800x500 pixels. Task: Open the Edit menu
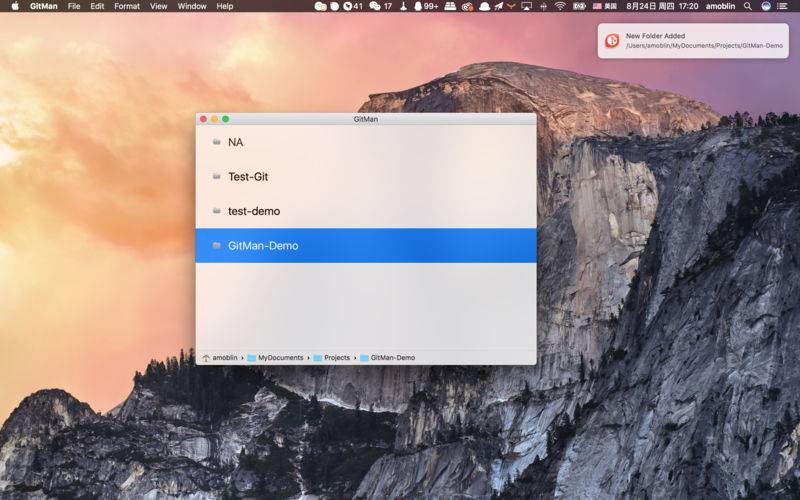pyautogui.click(x=97, y=6)
